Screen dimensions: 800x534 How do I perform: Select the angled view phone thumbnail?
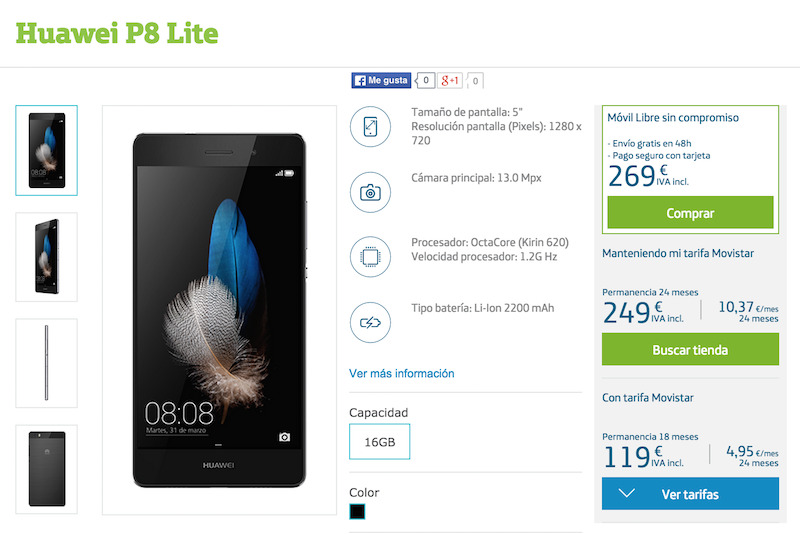[x=46, y=257]
